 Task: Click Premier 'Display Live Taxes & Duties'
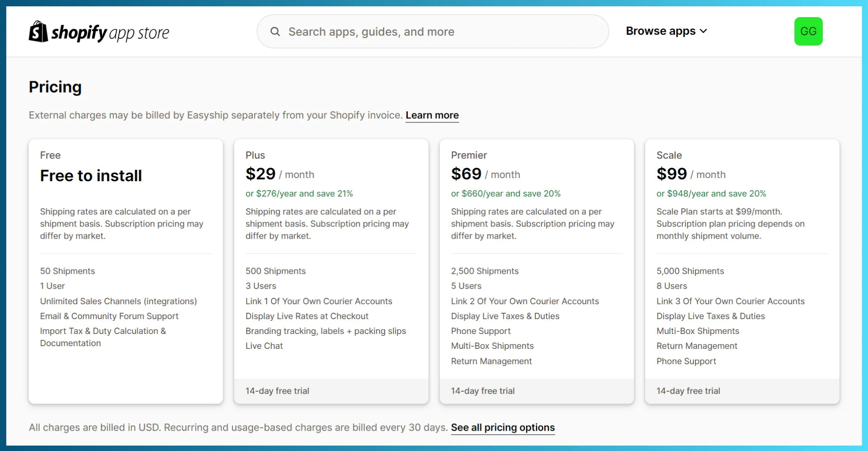click(505, 316)
